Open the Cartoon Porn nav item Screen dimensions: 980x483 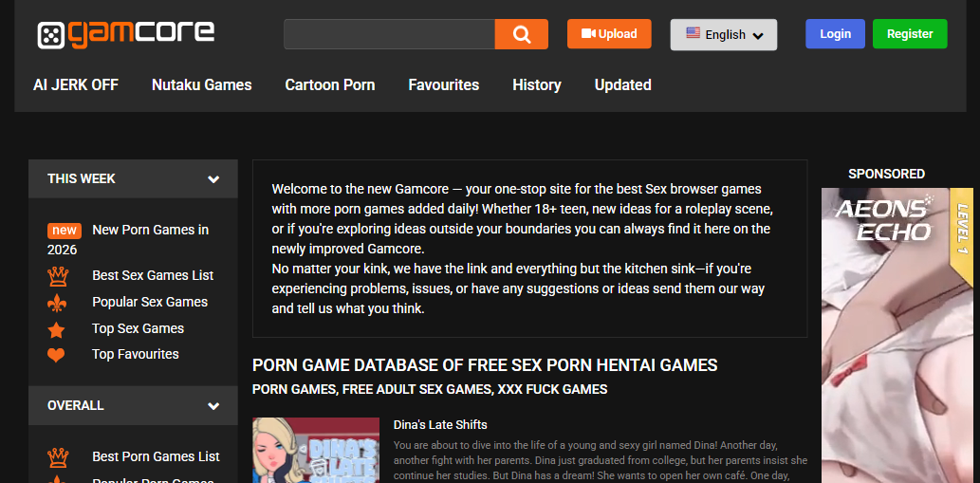(x=330, y=85)
